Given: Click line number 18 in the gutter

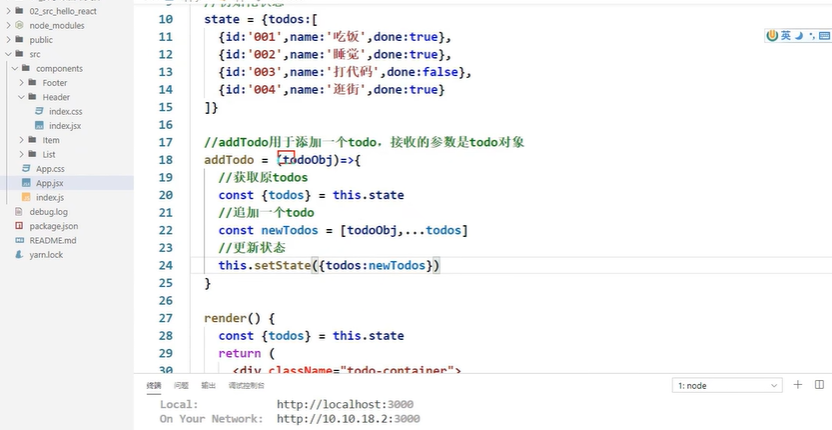Looking at the screenshot, I should [166, 160].
